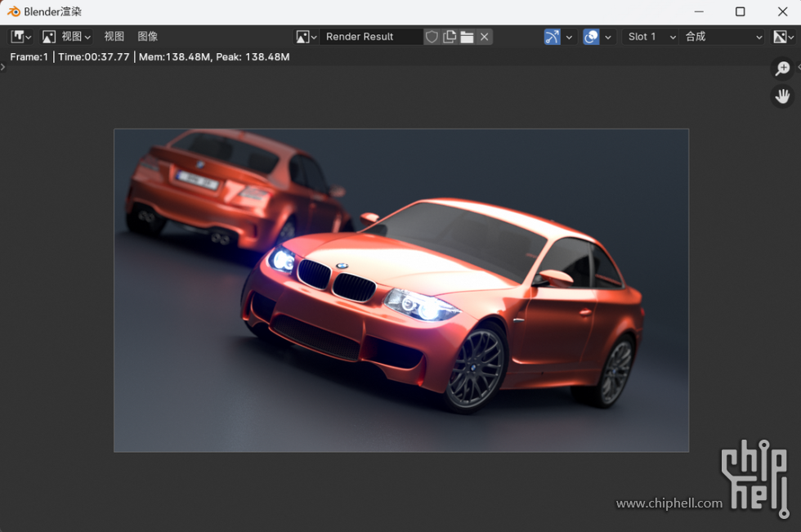Expand the gizmo options dropdown arrow
801x532 pixels.
[x=569, y=37]
